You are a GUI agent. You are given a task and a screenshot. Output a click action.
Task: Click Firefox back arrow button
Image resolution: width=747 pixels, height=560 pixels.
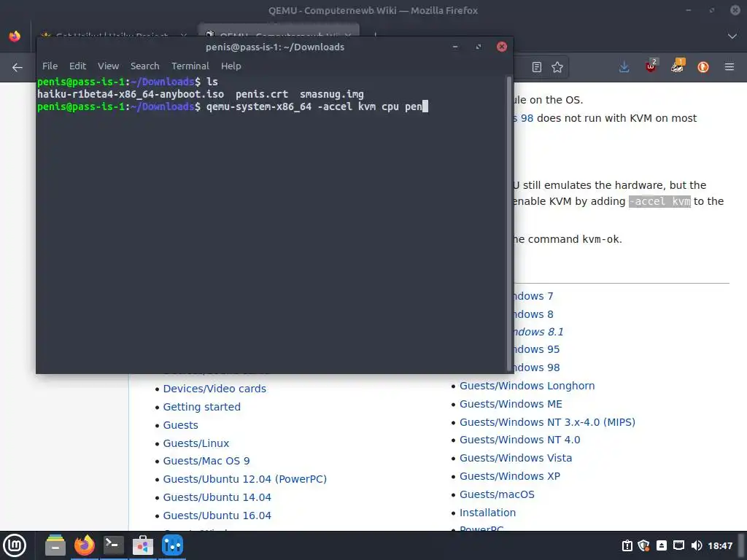(18, 67)
